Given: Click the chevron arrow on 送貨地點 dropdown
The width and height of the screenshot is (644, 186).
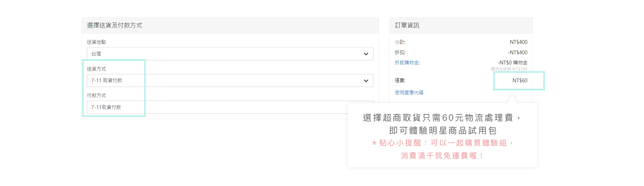Looking at the screenshot, I should [x=366, y=54].
